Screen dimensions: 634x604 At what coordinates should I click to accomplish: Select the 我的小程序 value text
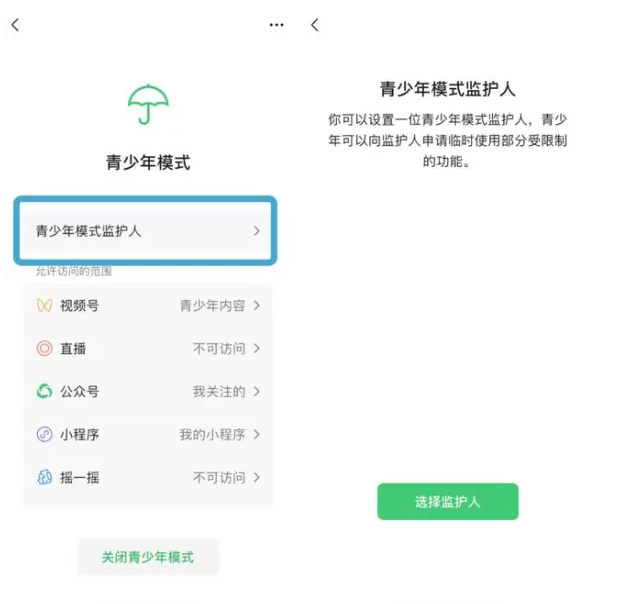tap(212, 434)
